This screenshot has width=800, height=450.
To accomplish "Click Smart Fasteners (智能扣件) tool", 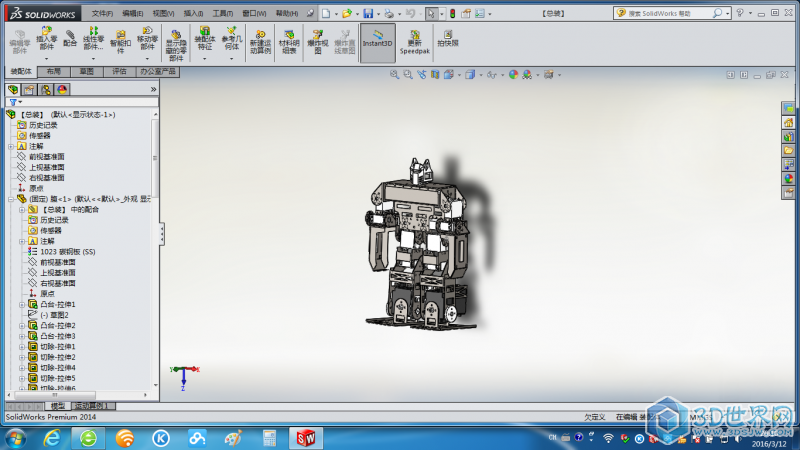I will (120, 42).
